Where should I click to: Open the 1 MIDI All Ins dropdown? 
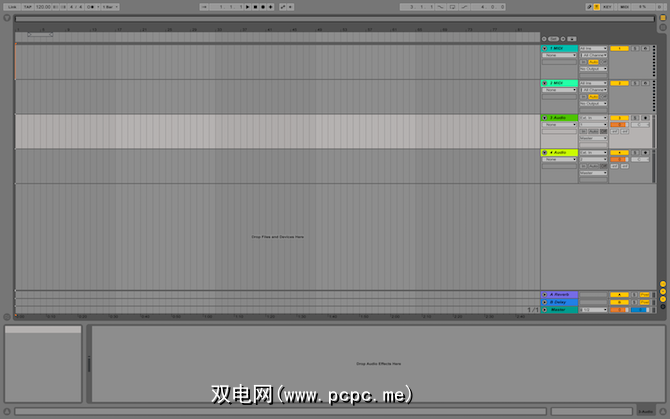[x=593, y=48]
